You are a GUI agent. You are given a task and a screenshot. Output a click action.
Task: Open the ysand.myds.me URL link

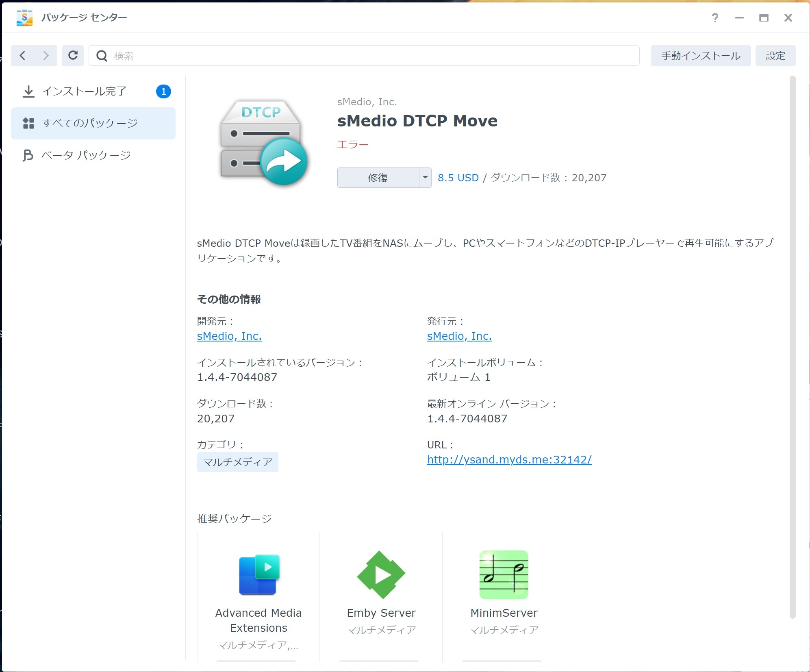pos(509,460)
